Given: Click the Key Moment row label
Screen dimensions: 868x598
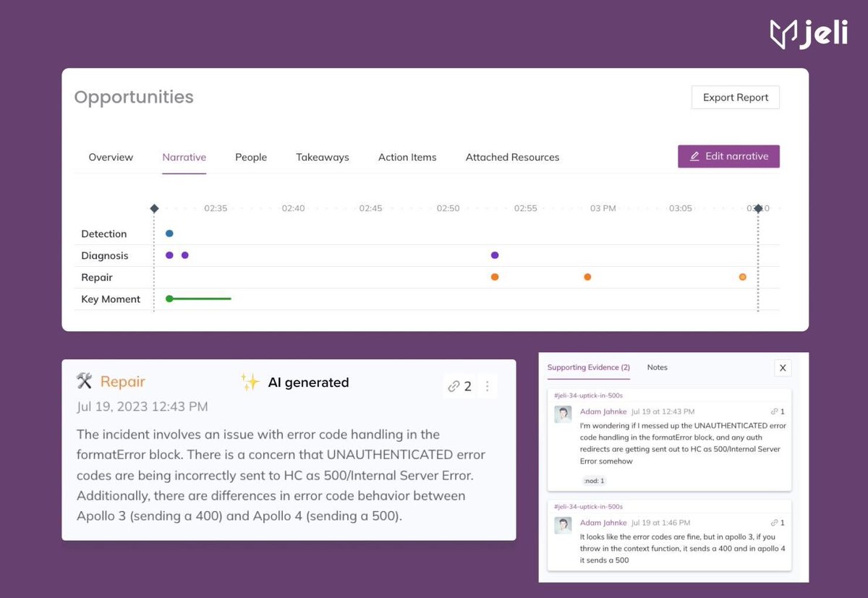Looking at the screenshot, I should tap(111, 299).
